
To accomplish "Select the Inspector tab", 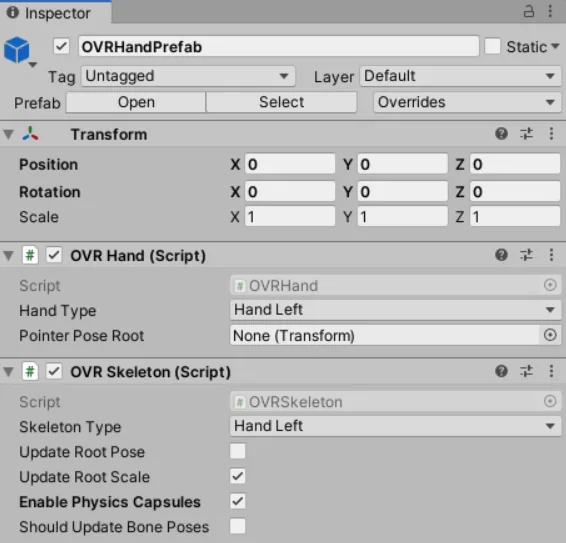I will click(x=56, y=13).
